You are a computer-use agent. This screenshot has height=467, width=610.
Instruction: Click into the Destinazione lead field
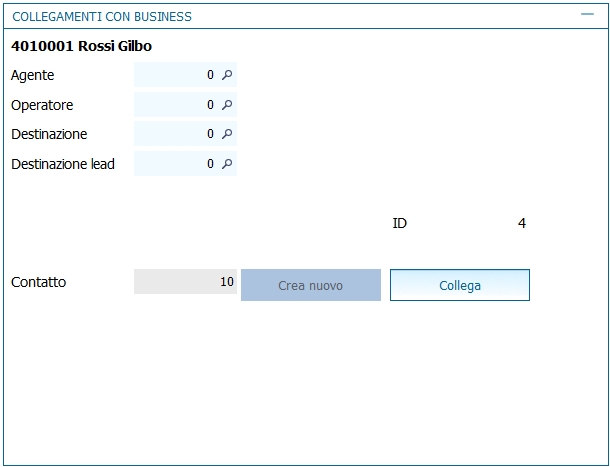tap(176, 164)
